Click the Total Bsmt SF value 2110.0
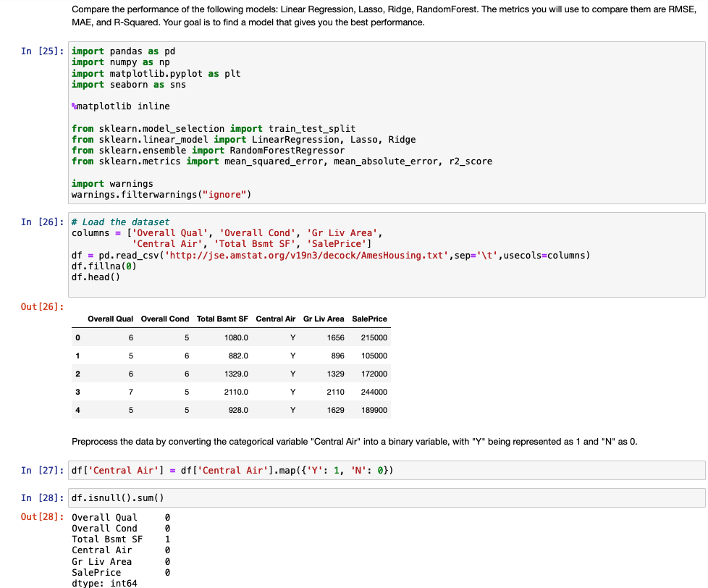Viewport: 708px width, 588px height. pyautogui.click(x=236, y=392)
